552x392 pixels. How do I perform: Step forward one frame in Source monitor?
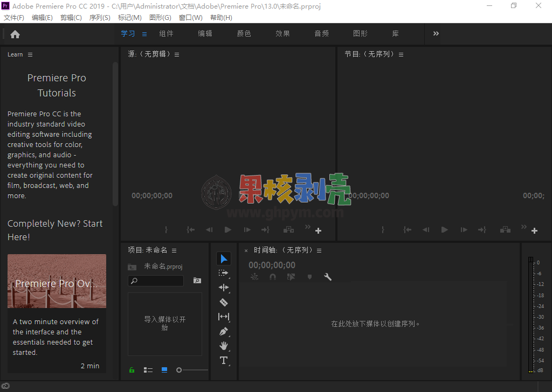click(247, 229)
